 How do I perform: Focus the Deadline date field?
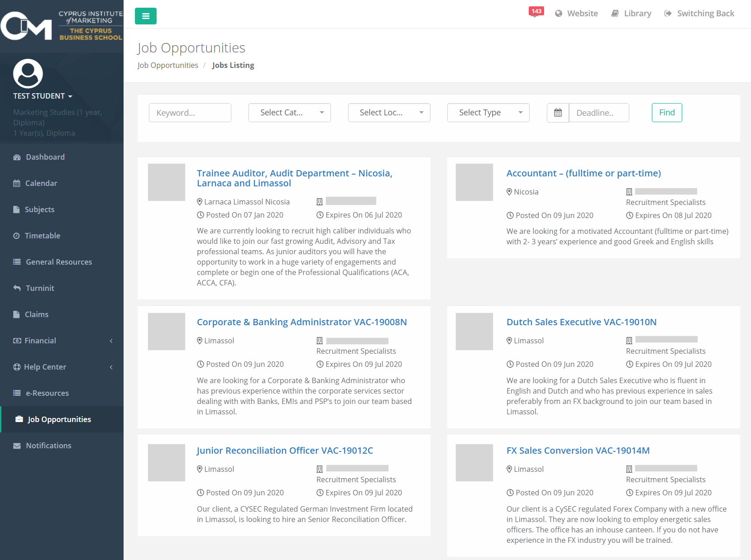click(x=599, y=113)
